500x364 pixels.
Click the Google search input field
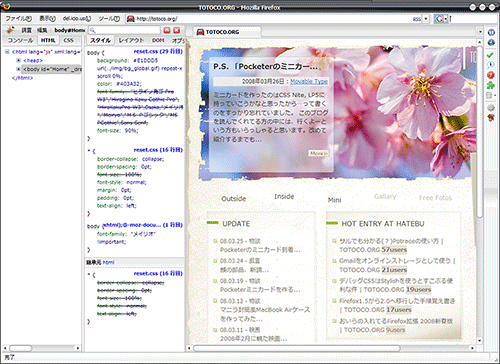point(471,19)
